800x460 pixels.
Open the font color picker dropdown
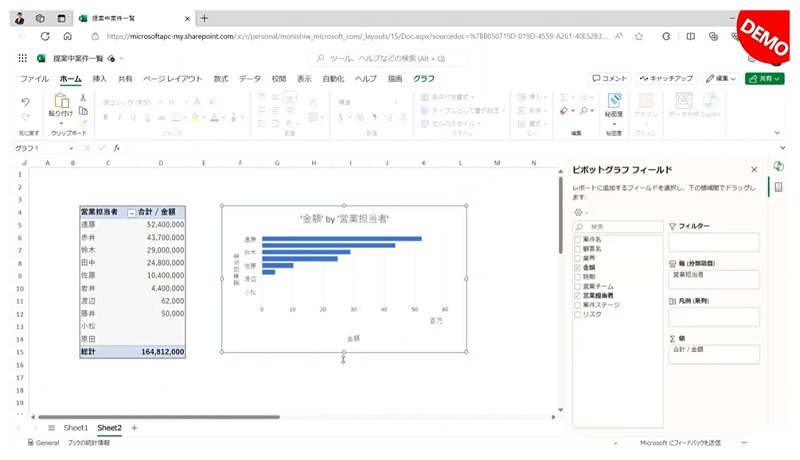tap(223, 118)
